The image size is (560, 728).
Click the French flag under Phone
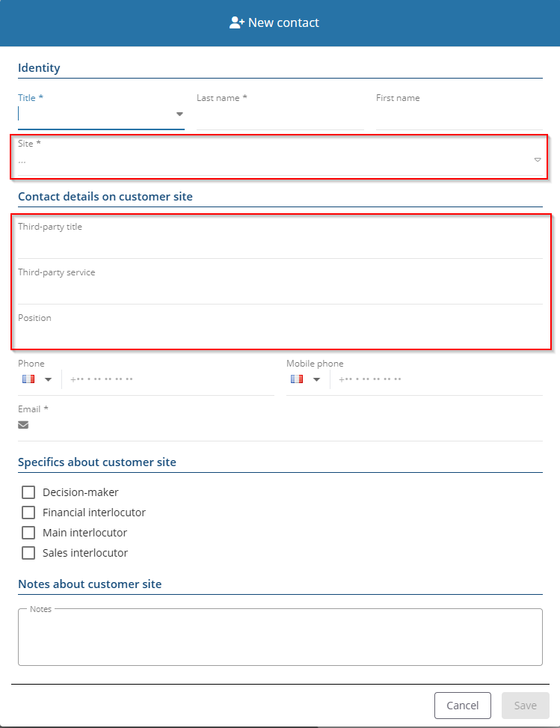point(28,379)
